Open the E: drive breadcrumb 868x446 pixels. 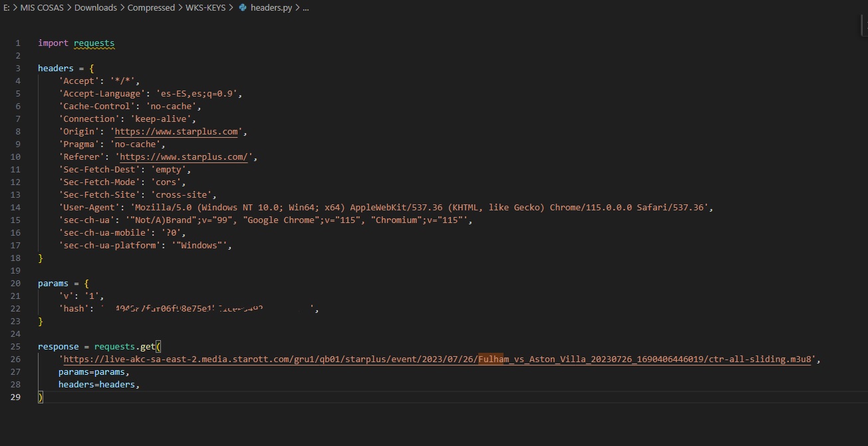tap(6, 8)
